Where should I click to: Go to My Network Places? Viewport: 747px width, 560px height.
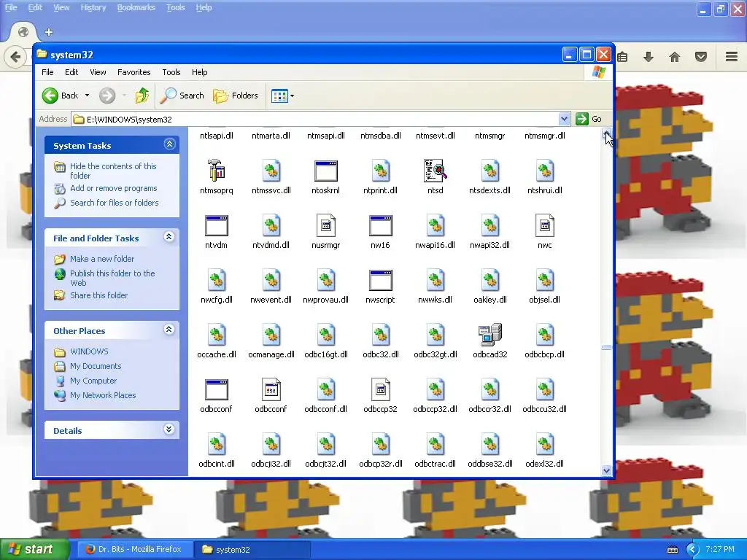pyautogui.click(x=103, y=395)
